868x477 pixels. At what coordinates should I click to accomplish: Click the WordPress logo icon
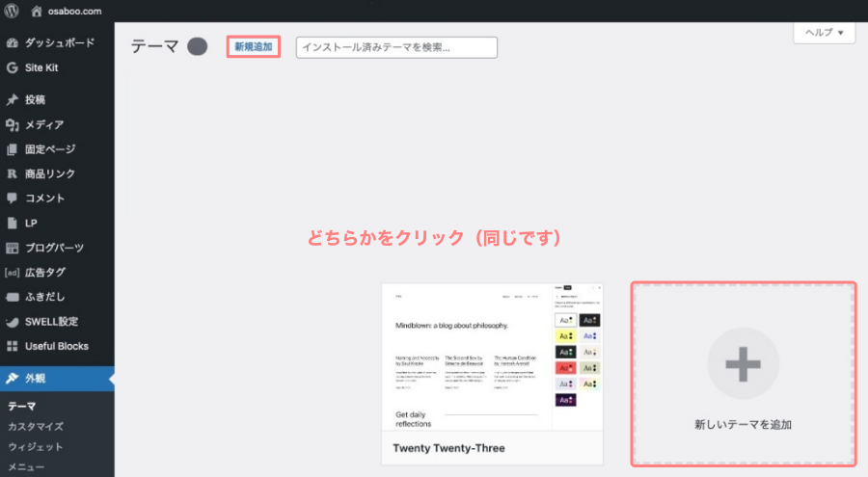tap(11, 11)
